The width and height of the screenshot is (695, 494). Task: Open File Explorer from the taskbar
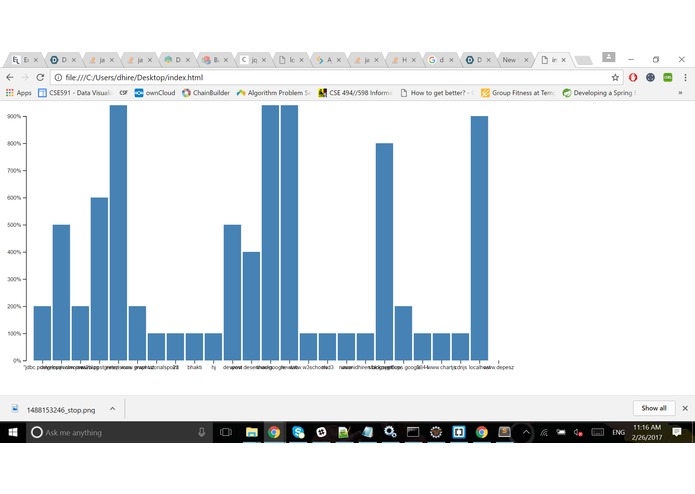[x=252, y=432]
